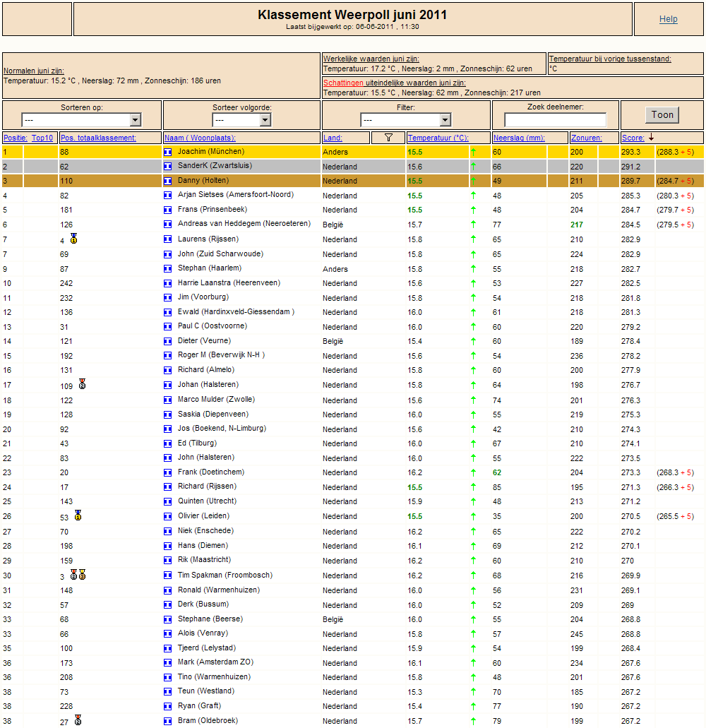The height and width of the screenshot is (728, 706).
Task: Click the medal next to Olivier (Leiden) position
Action: point(78,515)
